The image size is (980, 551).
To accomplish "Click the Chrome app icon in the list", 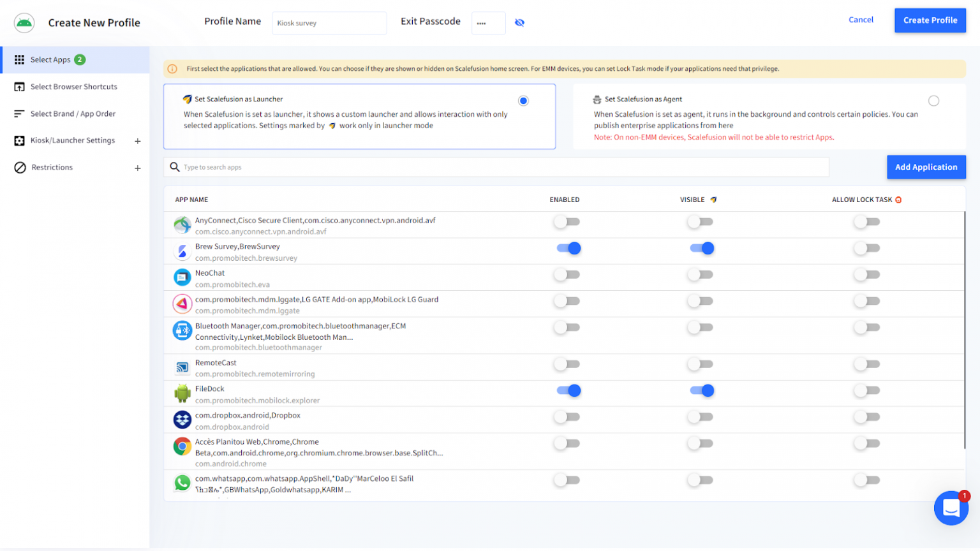I will (x=182, y=446).
